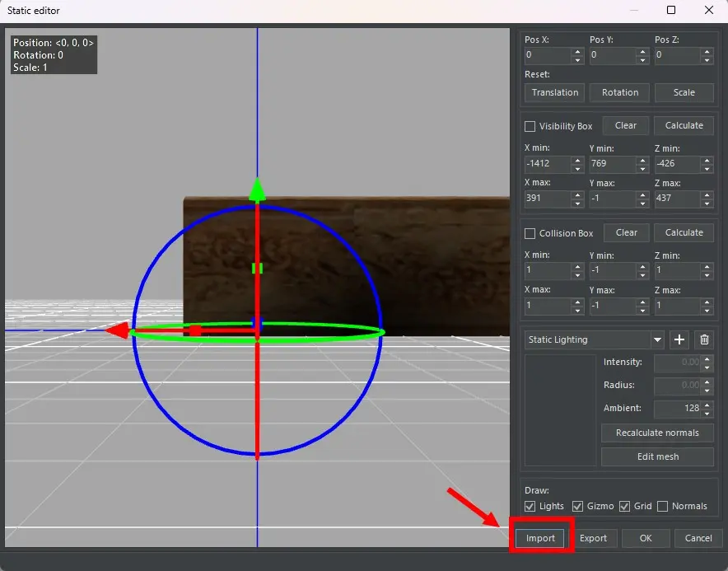The width and height of the screenshot is (728, 571).
Task: Increase Pos X with the up stepper
Action: (577, 52)
